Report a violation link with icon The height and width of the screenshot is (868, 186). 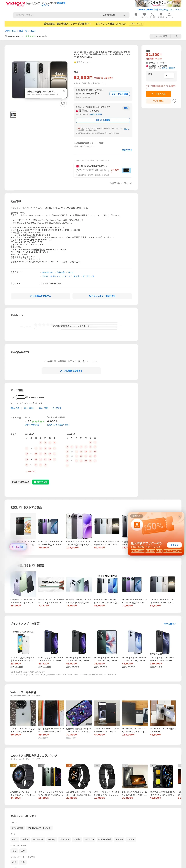[121, 183]
